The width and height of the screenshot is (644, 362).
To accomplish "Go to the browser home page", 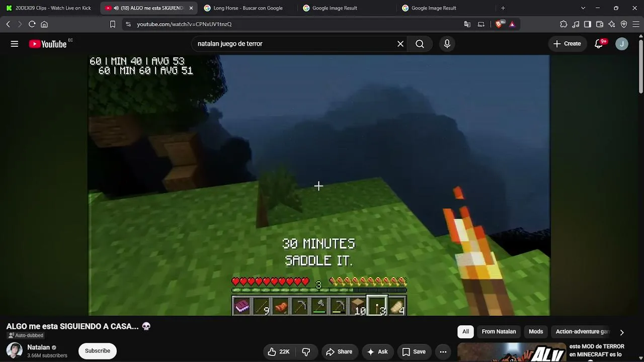I will click(44, 24).
